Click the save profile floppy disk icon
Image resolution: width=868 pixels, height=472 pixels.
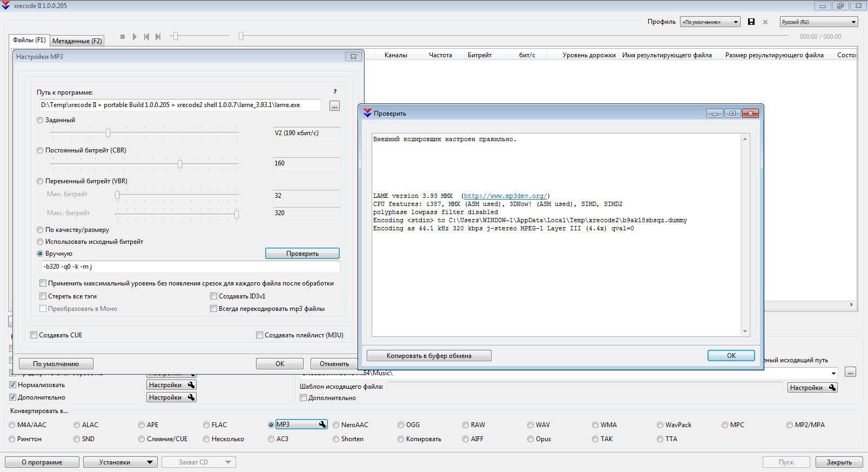click(751, 22)
